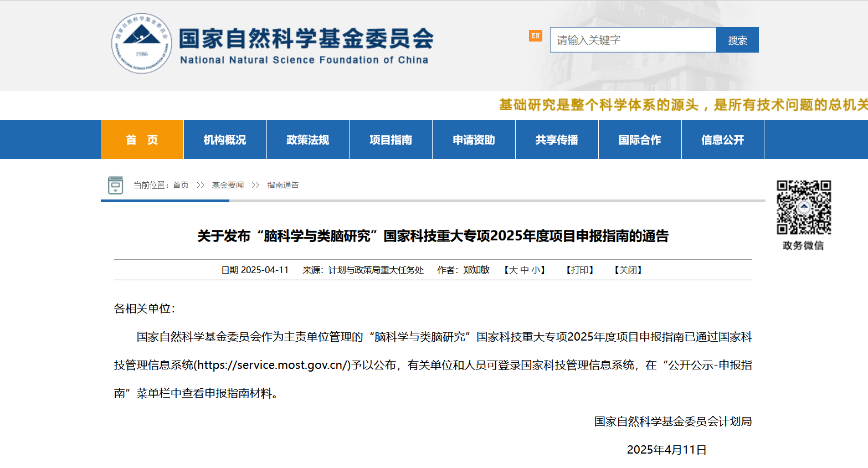The height and width of the screenshot is (468, 868).
Task: Go to 首页 in the breadcrumb
Action: [181, 185]
